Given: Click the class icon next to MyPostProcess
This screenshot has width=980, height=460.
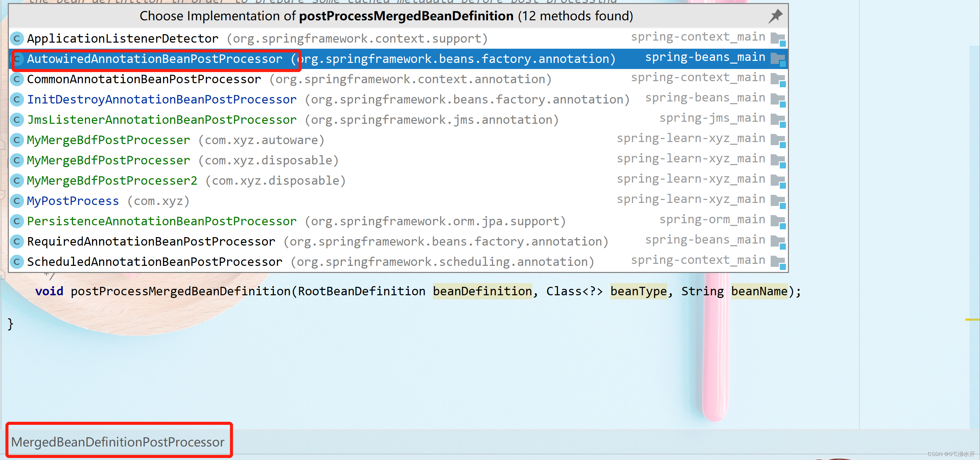Looking at the screenshot, I should (17, 201).
